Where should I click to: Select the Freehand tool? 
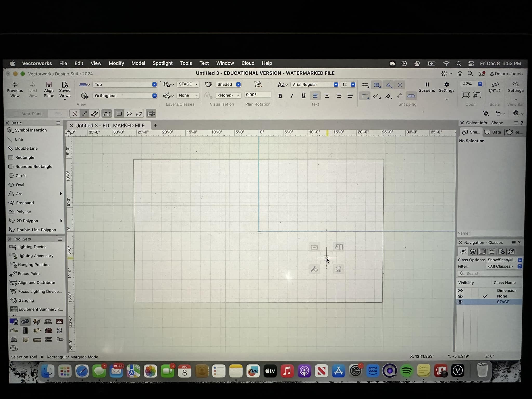click(21, 203)
